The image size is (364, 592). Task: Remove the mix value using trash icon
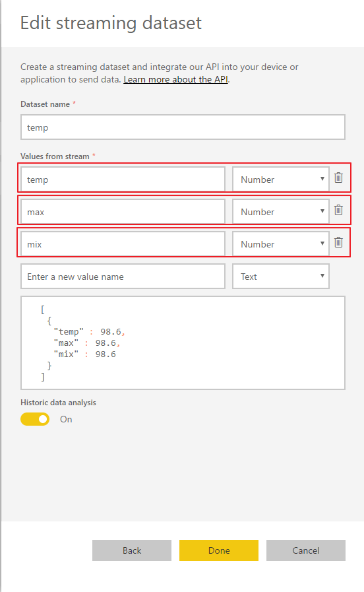point(338,242)
